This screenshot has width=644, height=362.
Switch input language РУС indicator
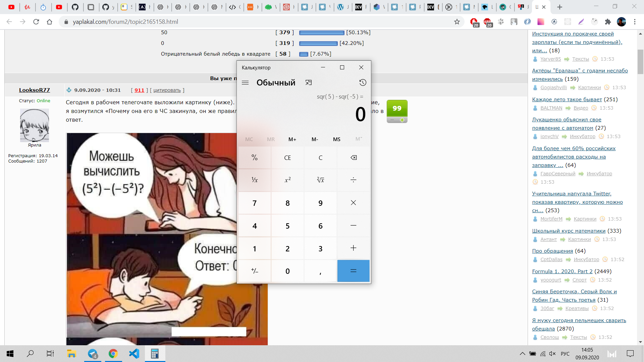565,354
